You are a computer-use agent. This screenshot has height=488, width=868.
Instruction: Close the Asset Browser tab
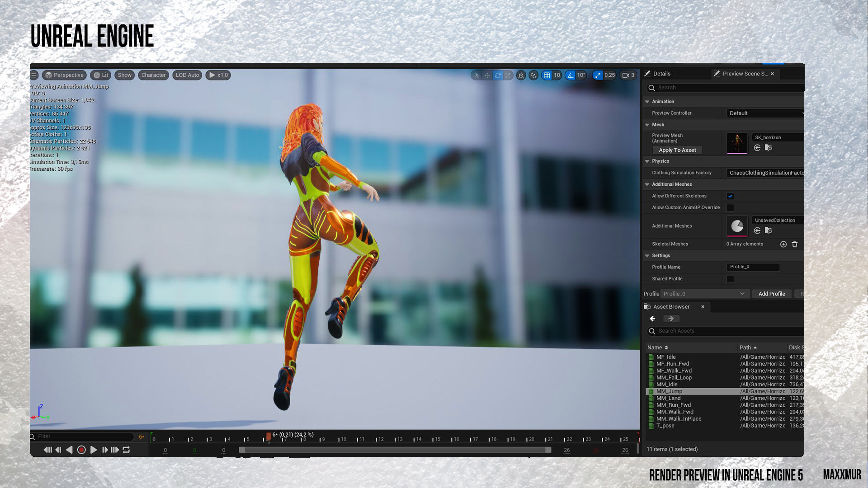coord(703,307)
